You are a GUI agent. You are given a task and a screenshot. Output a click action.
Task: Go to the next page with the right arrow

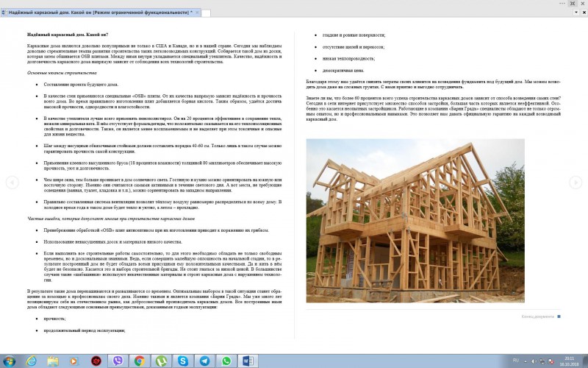576,183
